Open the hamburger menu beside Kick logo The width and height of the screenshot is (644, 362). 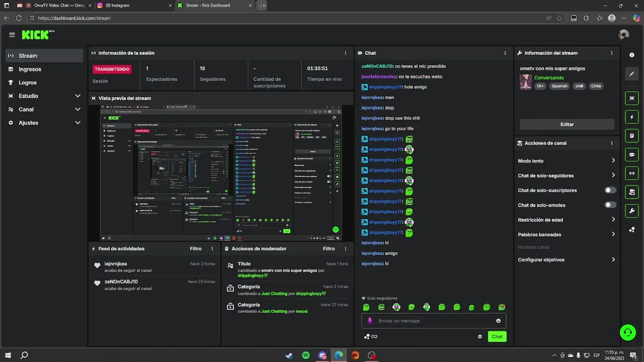(x=12, y=35)
